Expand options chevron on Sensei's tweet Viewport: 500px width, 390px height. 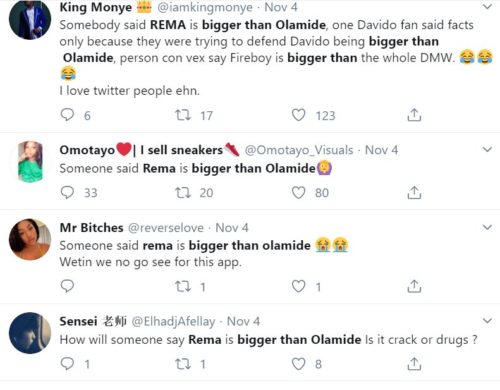click(x=487, y=321)
